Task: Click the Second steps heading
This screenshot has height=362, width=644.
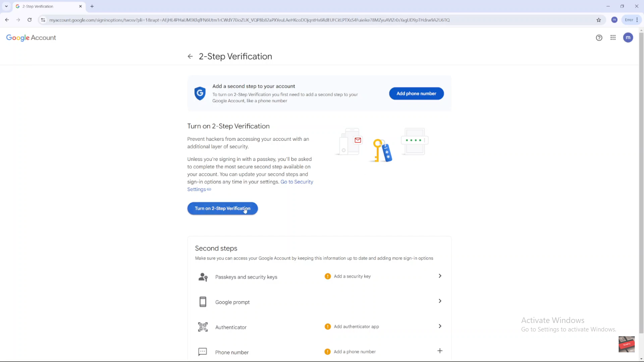Action: coord(216,248)
